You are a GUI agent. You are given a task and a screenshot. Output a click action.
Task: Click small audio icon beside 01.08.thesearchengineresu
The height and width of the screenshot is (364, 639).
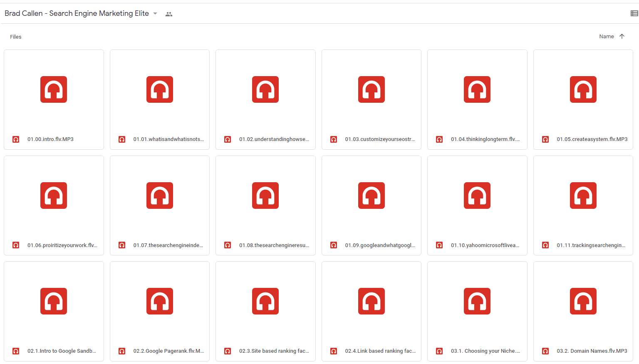click(x=228, y=245)
